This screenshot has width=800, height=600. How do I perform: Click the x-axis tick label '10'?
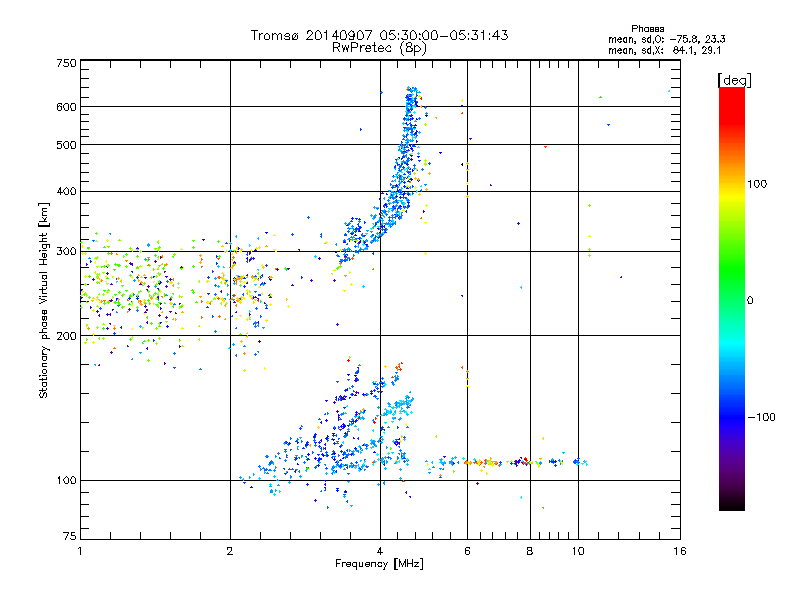click(578, 551)
